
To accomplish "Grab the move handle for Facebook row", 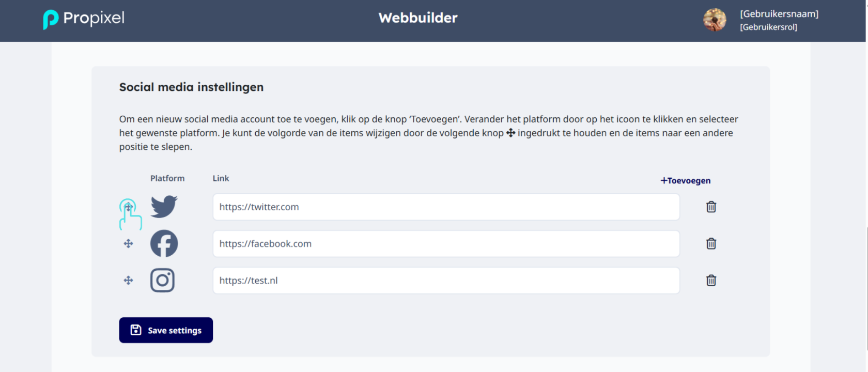I will point(129,243).
